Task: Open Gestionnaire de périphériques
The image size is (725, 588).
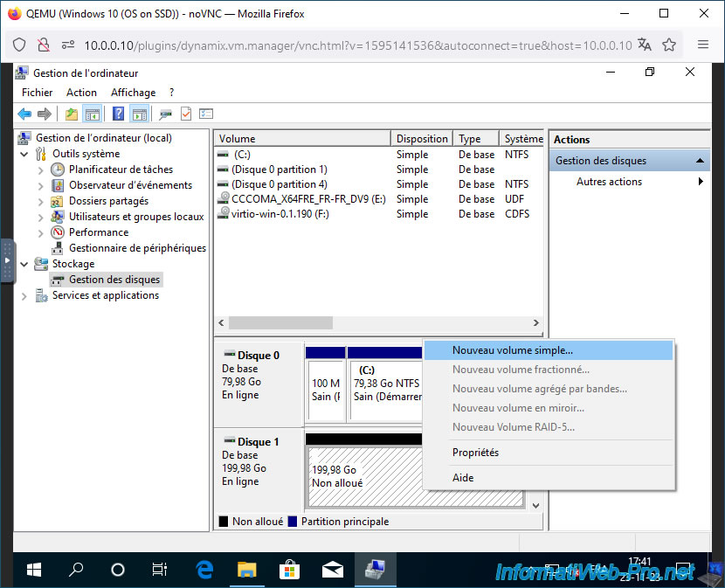Action: click(137, 248)
